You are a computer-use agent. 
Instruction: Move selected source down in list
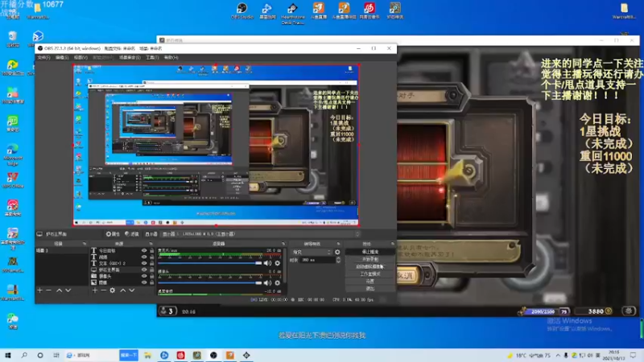[132, 290]
